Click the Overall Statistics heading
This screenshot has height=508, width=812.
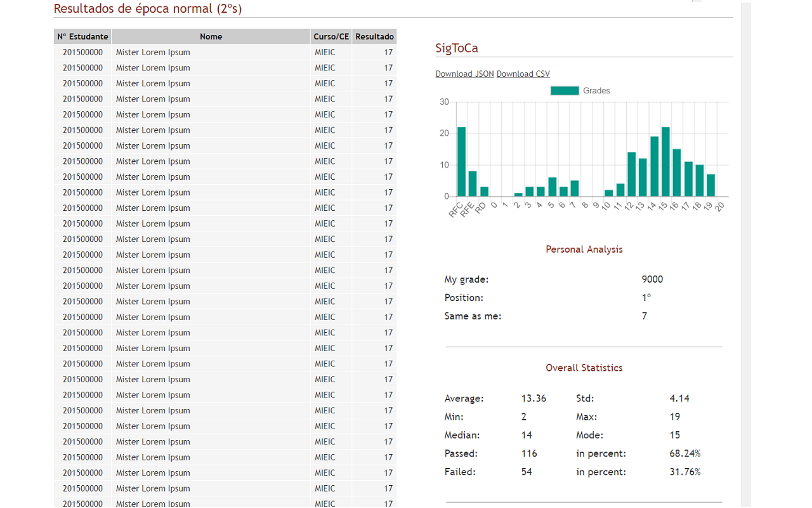tap(584, 368)
